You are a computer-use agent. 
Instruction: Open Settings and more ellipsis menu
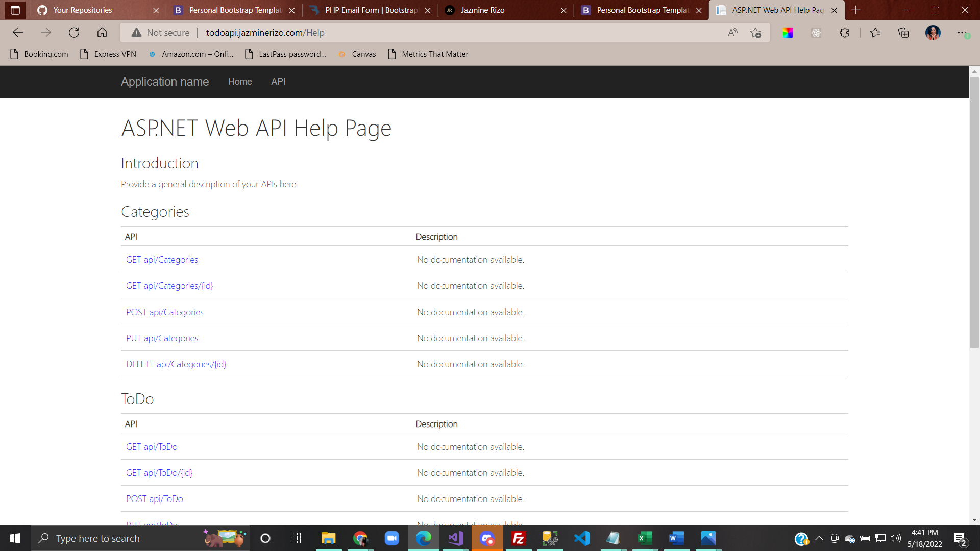click(x=962, y=33)
